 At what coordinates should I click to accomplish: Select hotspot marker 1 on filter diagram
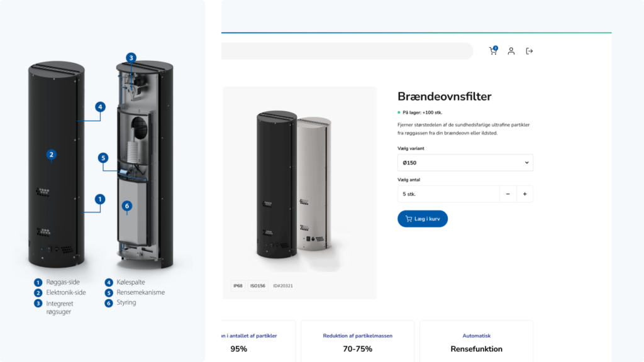tap(100, 199)
